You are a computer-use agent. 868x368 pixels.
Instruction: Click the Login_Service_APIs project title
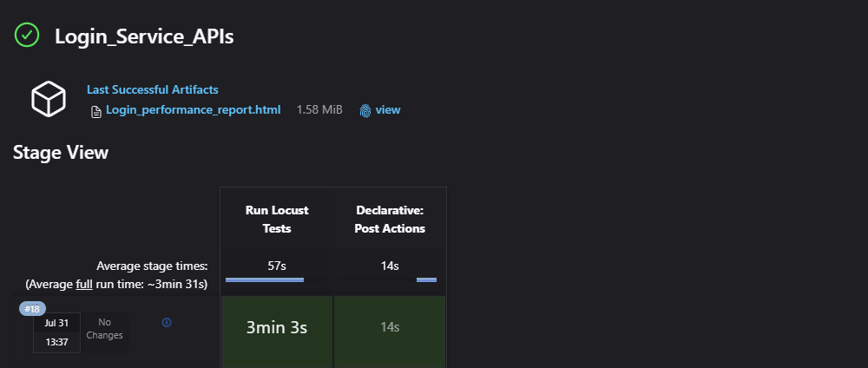[x=144, y=36]
